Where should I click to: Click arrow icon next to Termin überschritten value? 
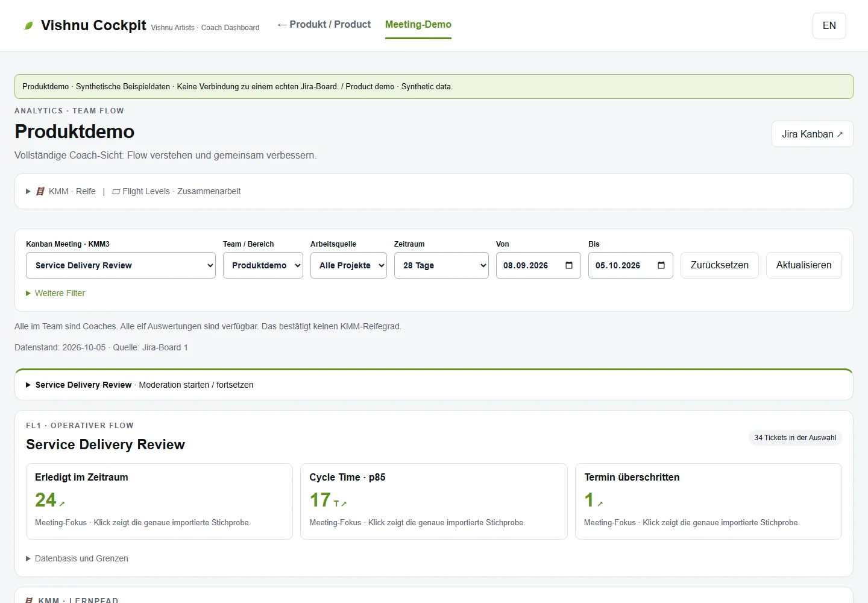(600, 504)
